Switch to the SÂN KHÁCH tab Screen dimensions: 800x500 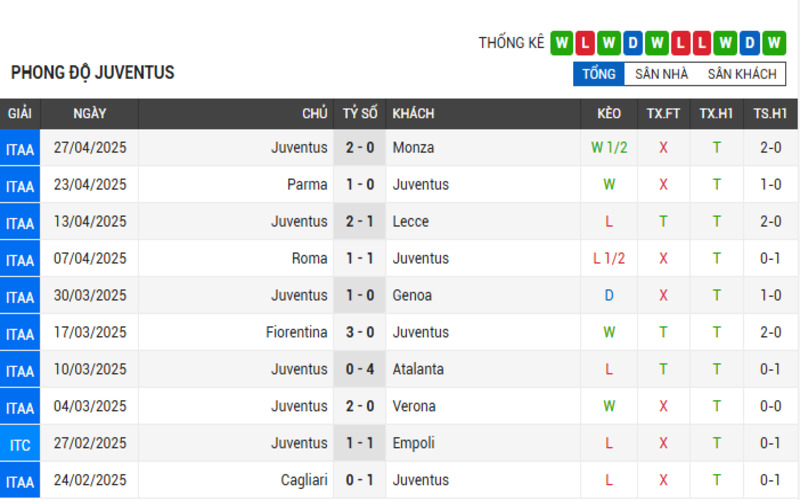[x=742, y=74]
